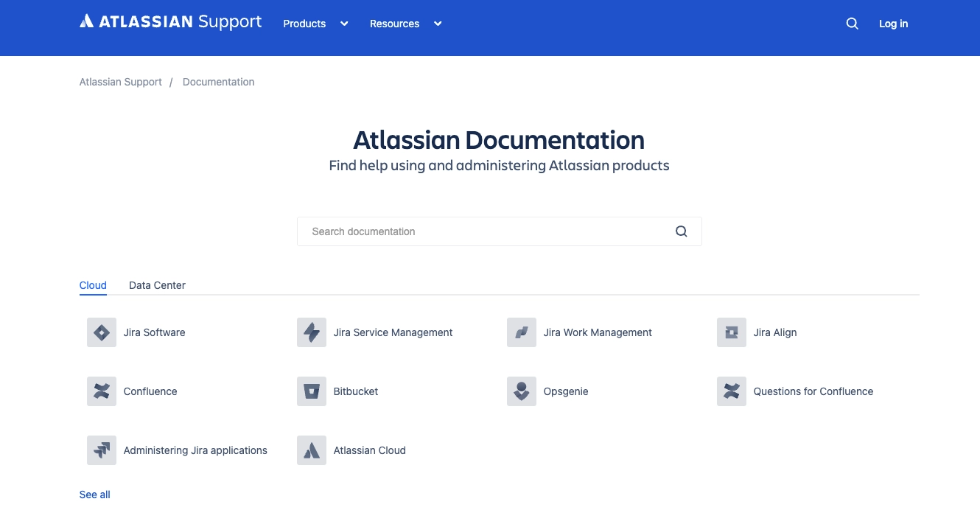Focus the Search documentation input field

(486, 231)
